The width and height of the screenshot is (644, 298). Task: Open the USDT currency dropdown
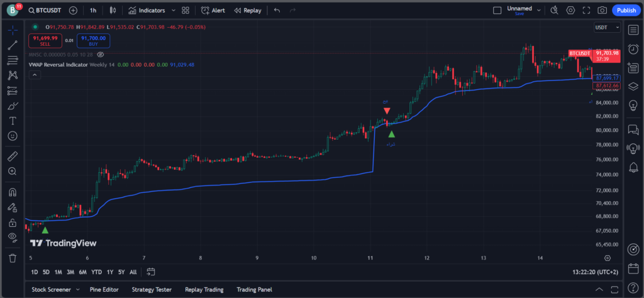pos(607,27)
